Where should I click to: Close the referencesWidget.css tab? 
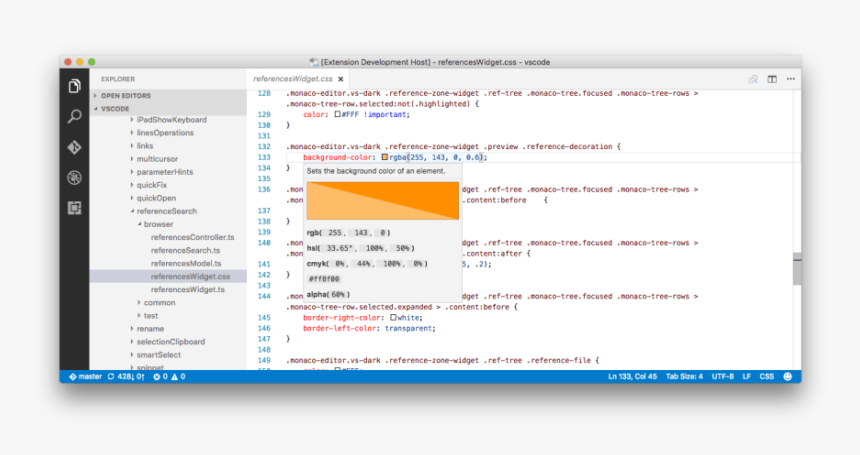click(341, 79)
